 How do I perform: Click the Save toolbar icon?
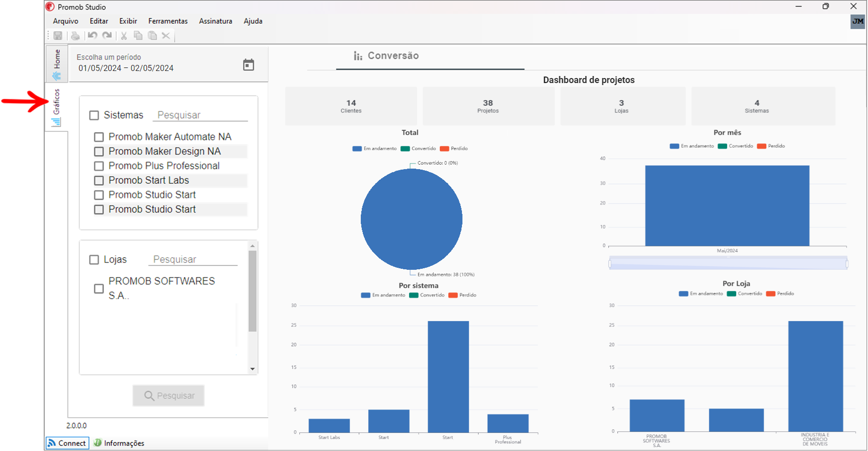58,36
